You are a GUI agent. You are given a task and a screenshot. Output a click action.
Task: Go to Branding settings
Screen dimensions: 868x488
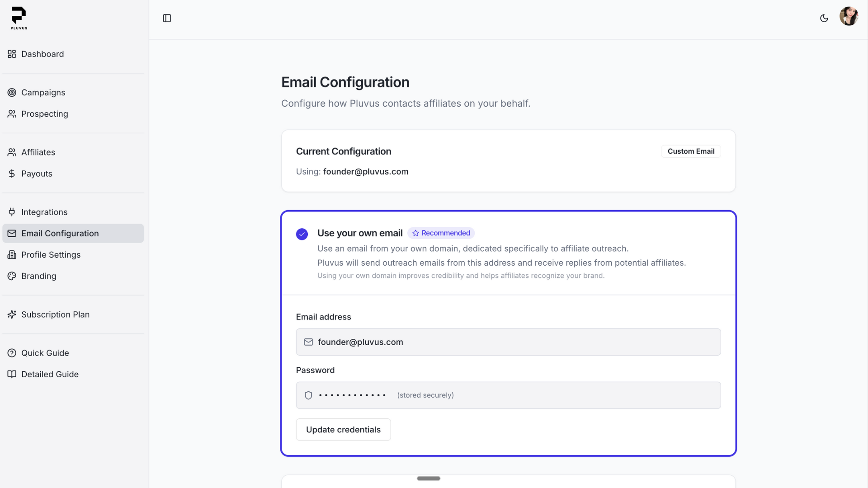click(73, 276)
